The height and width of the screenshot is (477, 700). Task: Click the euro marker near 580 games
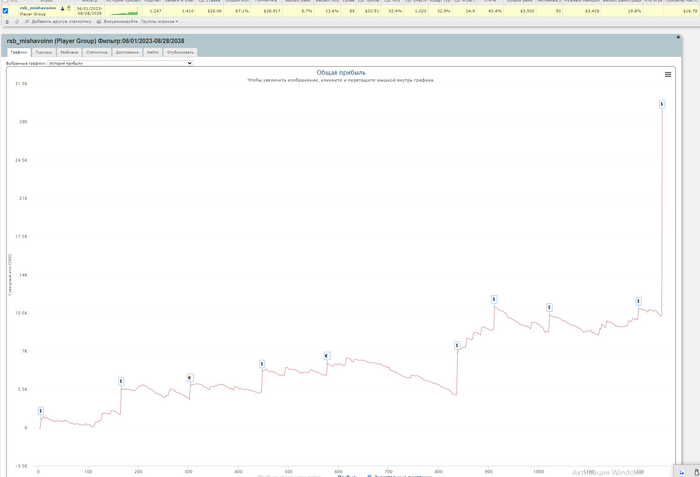click(326, 356)
